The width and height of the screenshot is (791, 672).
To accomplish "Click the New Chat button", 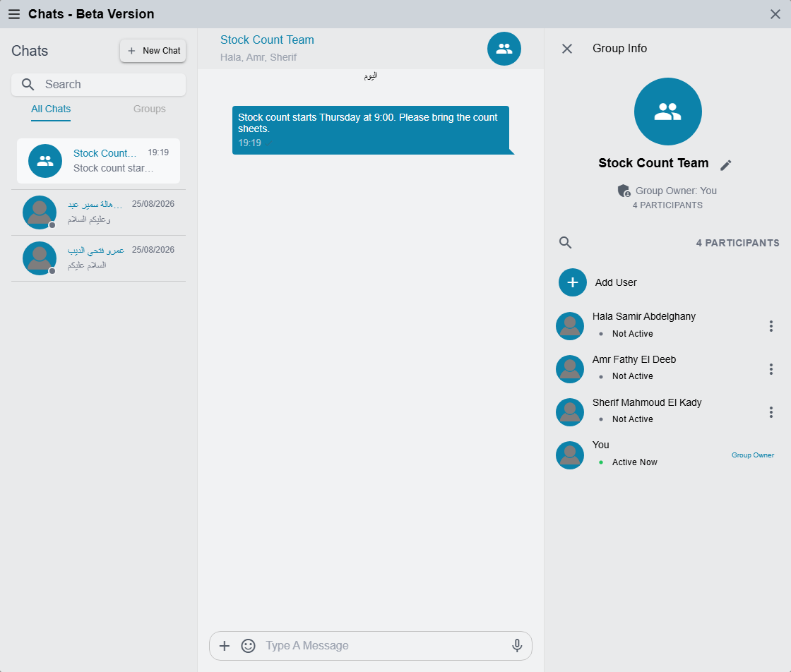I will pos(153,51).
